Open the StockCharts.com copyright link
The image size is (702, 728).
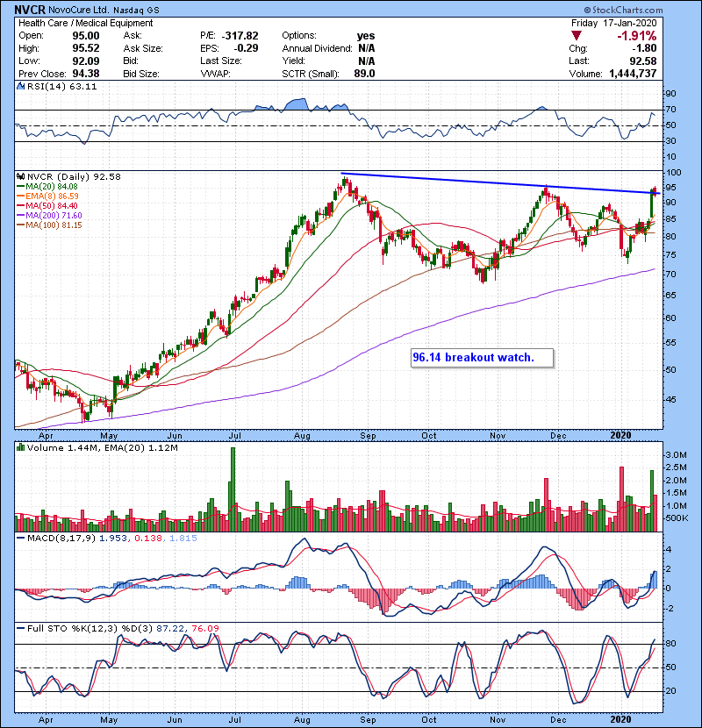pos(624,10)
